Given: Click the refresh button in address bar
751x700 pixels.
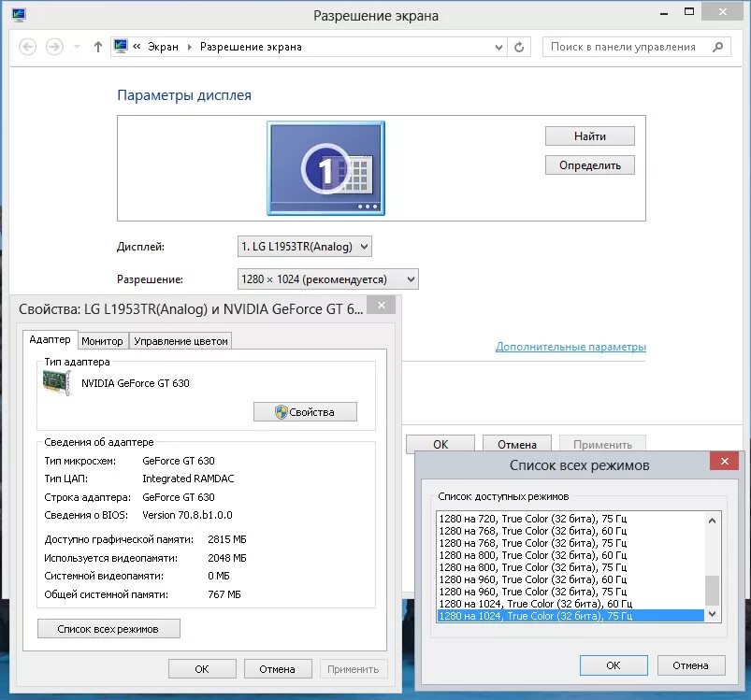Looking at the screenshot, I should (x=519, y=47).
